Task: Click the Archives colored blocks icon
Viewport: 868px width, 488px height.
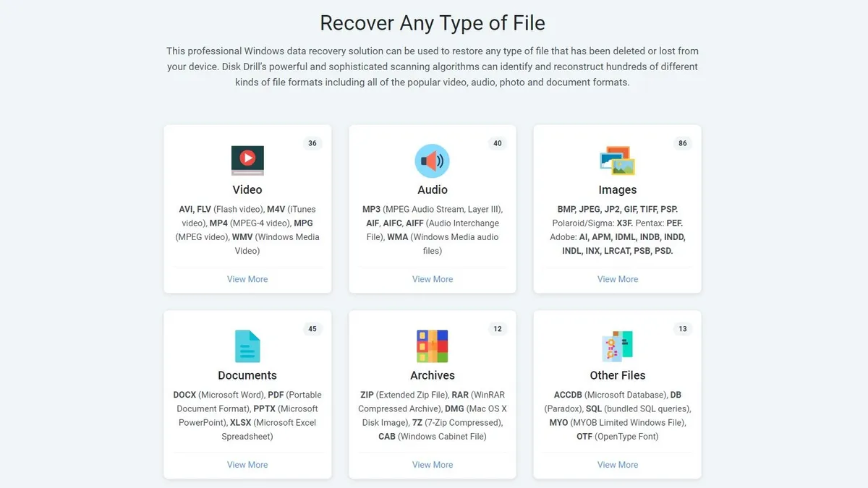Action: pyautogui.click(x=433, y=346)
